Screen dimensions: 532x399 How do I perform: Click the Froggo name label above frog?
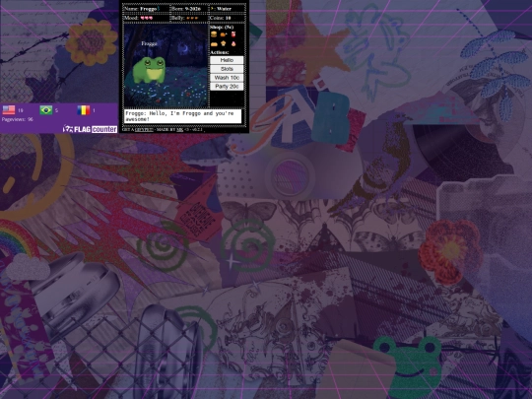(150, 43)
